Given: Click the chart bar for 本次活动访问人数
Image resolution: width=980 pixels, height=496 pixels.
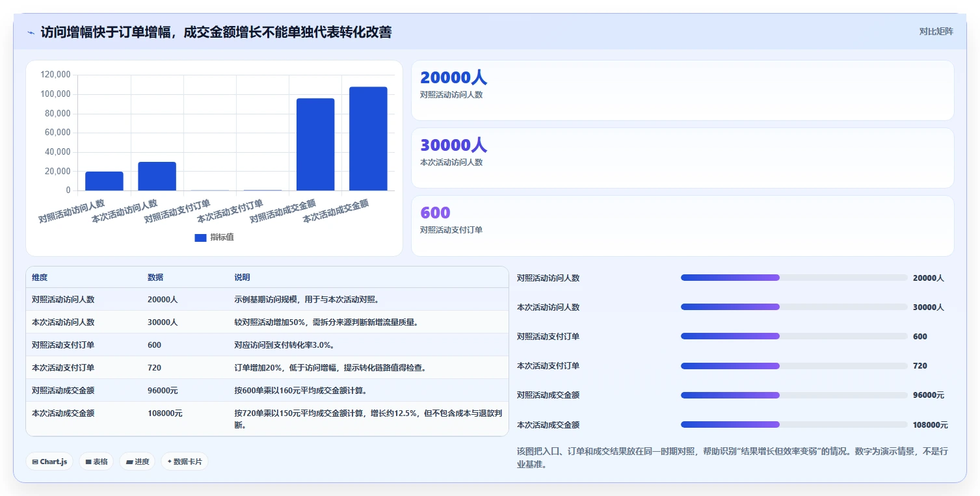Looking at the screenshot, I should point(157,176).
